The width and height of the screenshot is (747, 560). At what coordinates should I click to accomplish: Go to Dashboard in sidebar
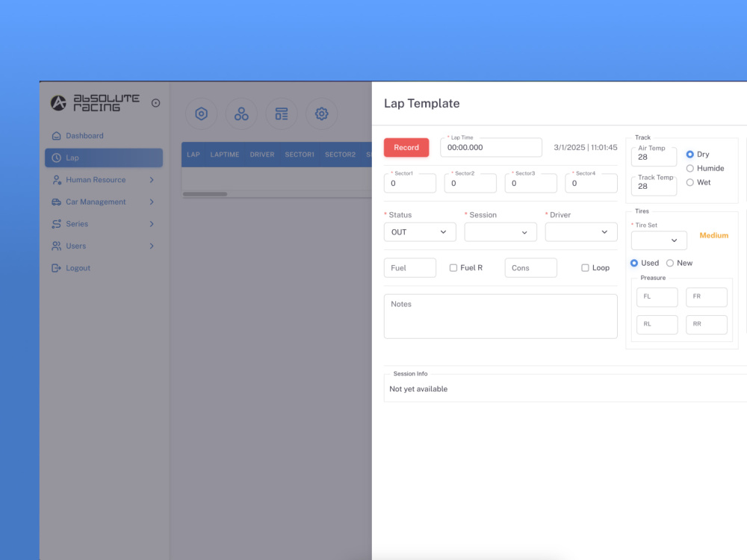pyautogui.click(x=104, y=136)
